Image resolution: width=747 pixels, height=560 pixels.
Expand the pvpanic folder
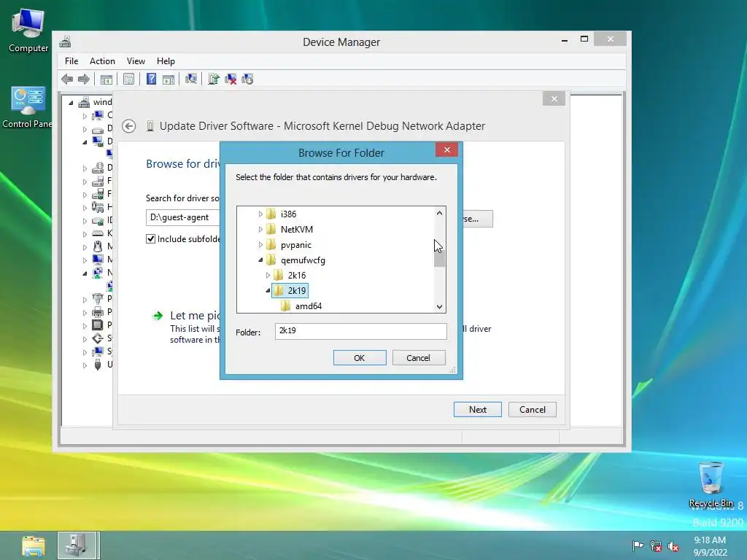coord(260,245)
